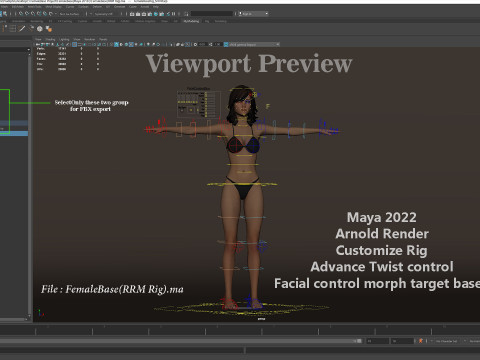
Task: Click the IPR render icon
Action: pyautogui.click(x=144, y=14)
